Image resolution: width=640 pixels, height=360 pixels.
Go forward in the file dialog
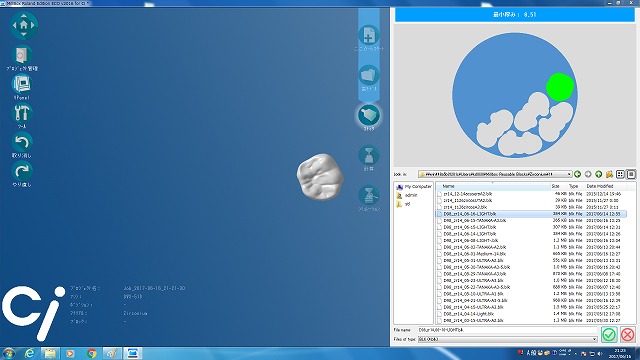(x=588, y=174)
